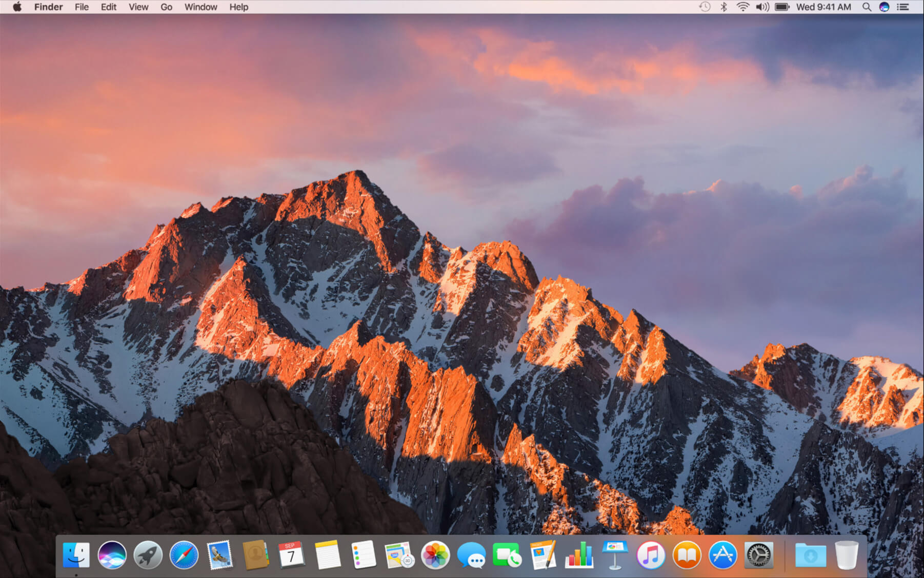
Task: Launch iTunes from the Dock
Action: pyautogui.click(x=650, y=555)
